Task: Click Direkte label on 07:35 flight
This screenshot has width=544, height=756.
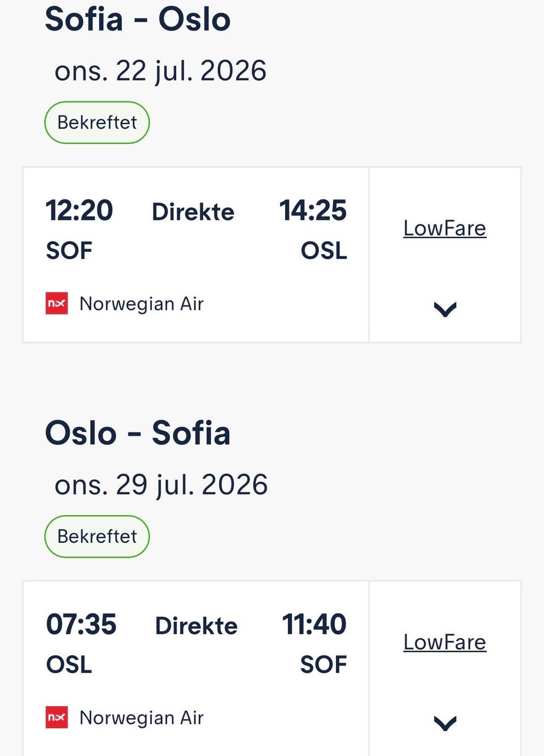Action: 196,626
